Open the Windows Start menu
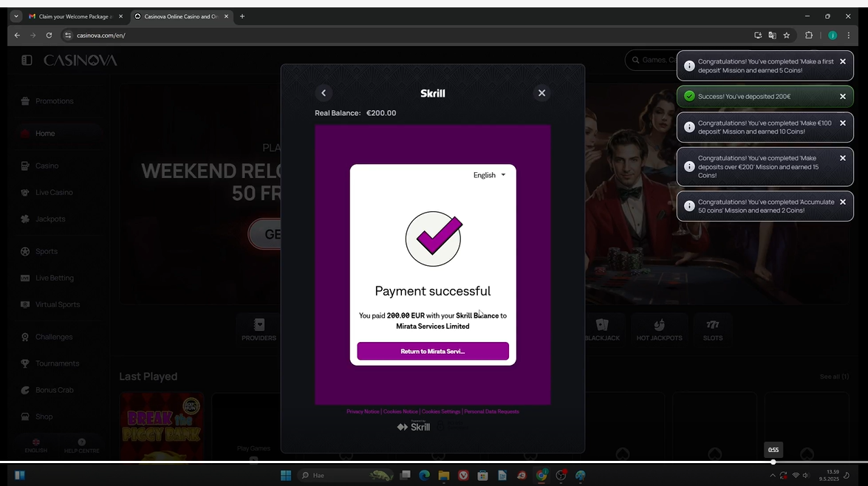Viewport: 868px width, 486px height. [286, 475]
